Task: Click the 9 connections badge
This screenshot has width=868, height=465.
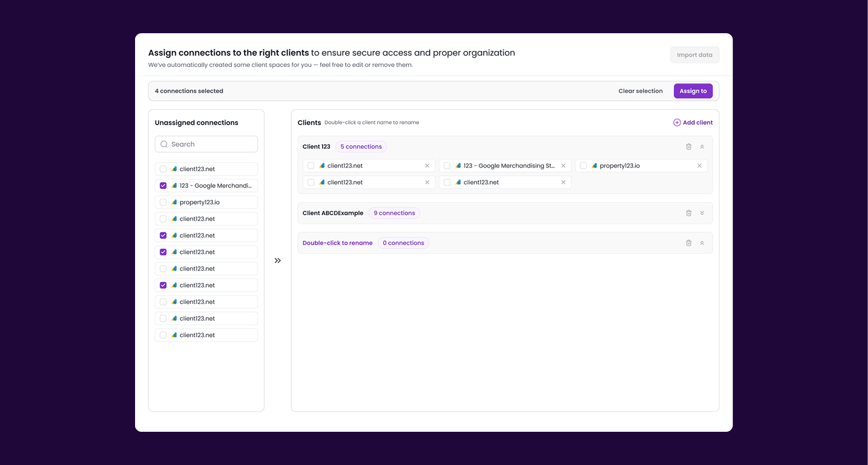Action: click(x=394, y=213)
